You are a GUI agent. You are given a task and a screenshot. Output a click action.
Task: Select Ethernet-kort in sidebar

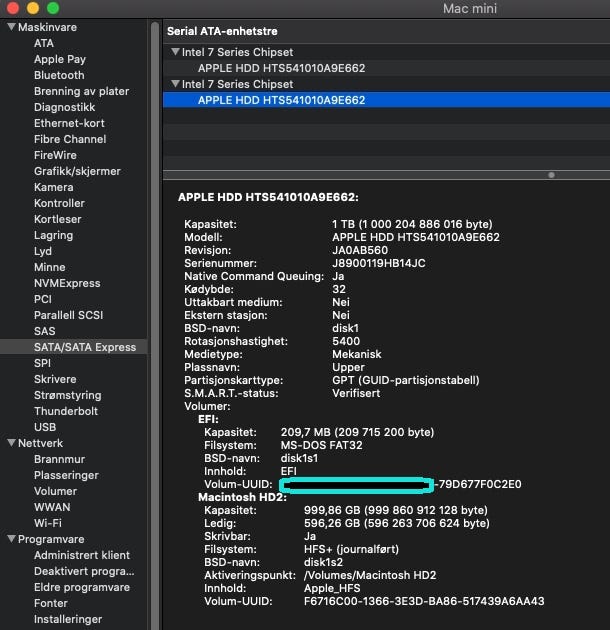(x=69, y=123)
